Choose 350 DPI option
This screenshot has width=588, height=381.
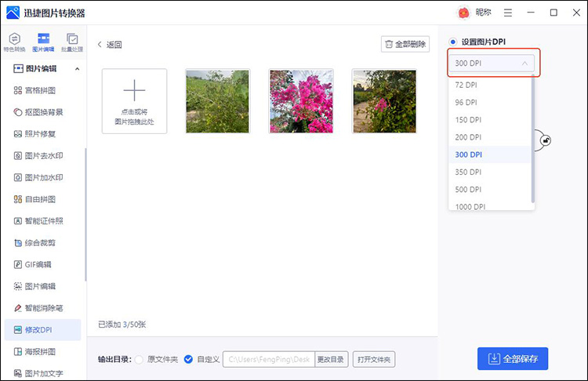pyautogui.click(x=489, y=172)
